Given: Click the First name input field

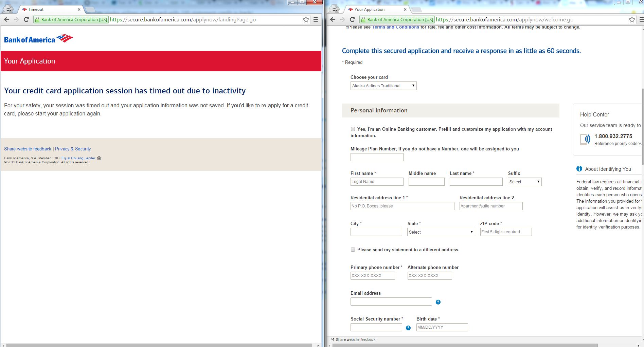Looking at the screenshot, I should (377, 182).
